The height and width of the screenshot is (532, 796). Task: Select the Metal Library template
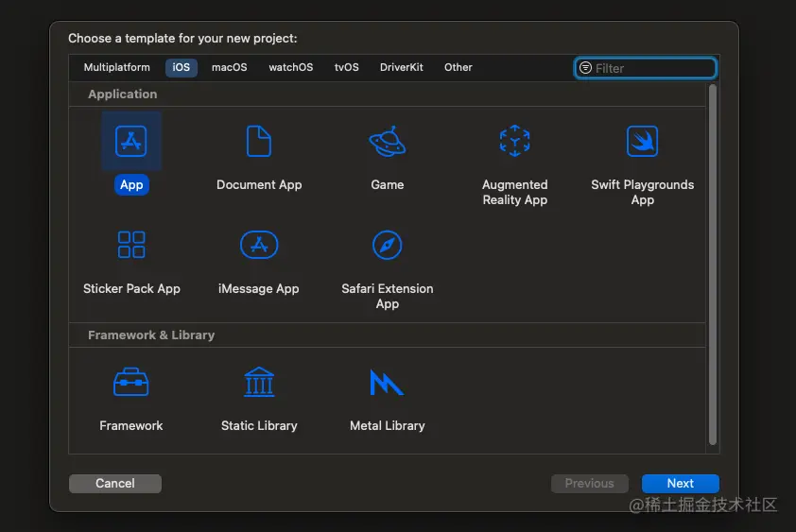pos(387,383)
